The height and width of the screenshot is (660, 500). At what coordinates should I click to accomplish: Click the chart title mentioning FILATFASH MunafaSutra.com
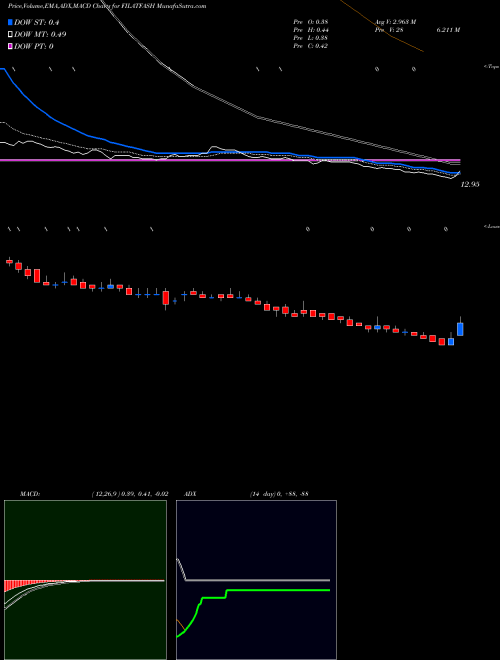[107, 6]
